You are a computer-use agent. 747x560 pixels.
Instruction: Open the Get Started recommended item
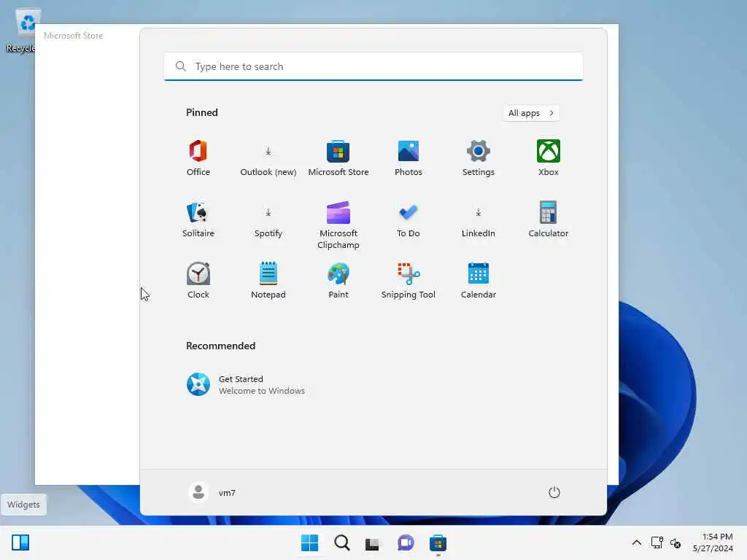click(246, 385)
